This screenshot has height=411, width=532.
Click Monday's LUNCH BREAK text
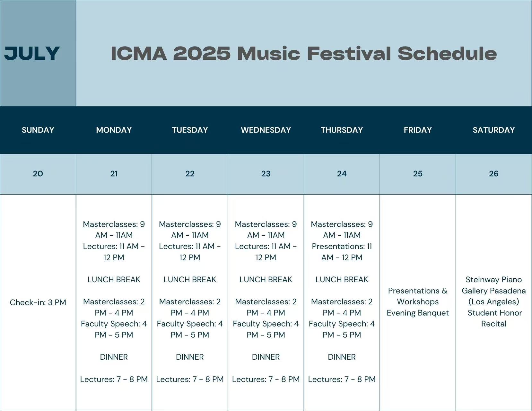114,280
